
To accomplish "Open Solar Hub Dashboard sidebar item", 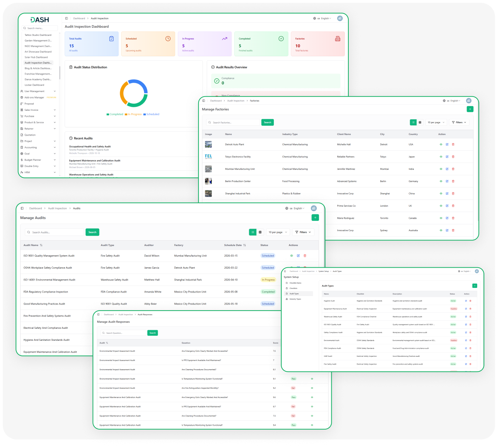I will click(x=36, y=57).
